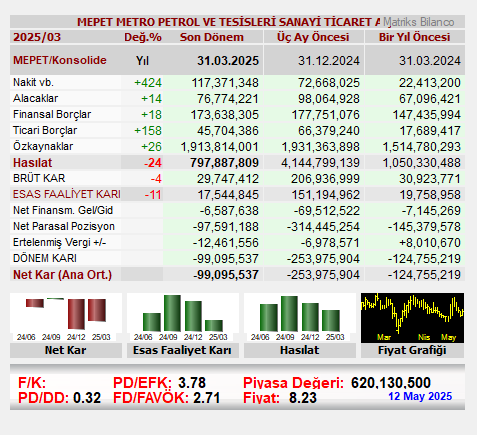Viewport: 477px width, 435px height.
Task: Click the Özkaynaklar value 1,913,814,001
Action: 219,147
